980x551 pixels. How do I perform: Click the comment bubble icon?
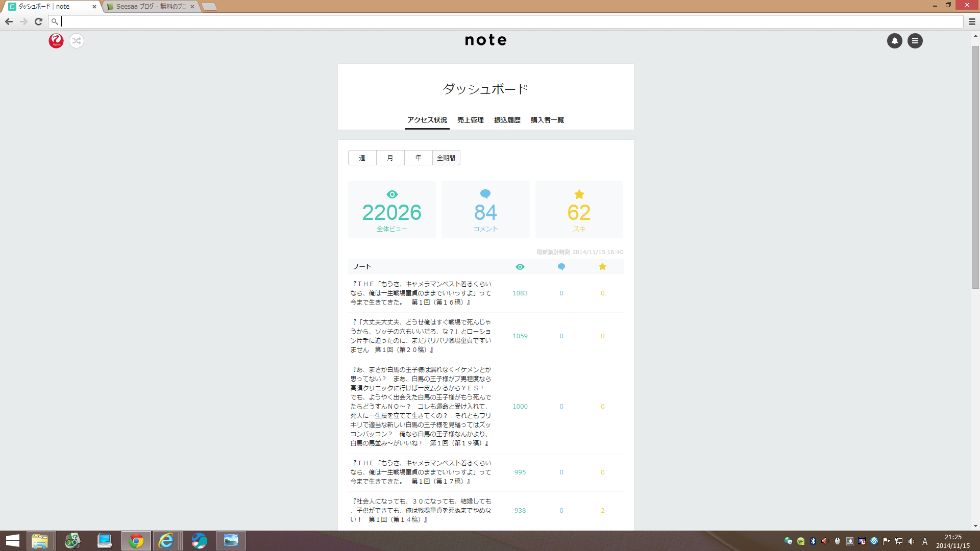pyautogui.click(x=484, y=194)
